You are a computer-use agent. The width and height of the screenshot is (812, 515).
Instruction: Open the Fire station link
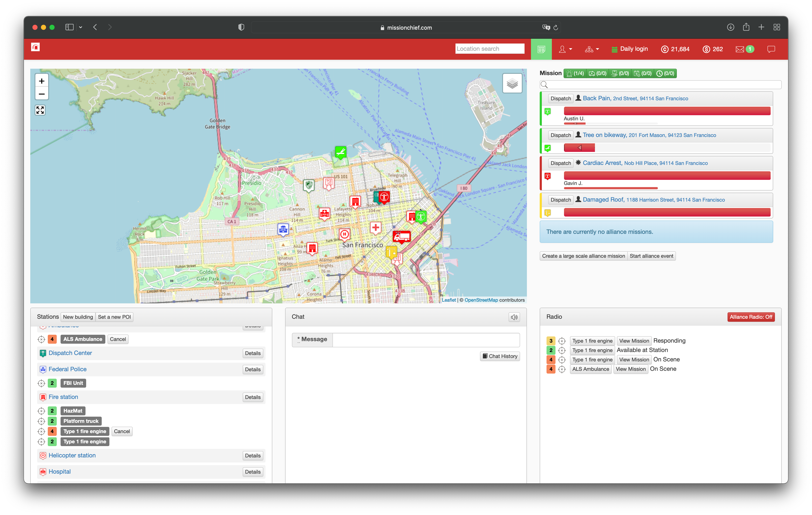click(63, 397)
